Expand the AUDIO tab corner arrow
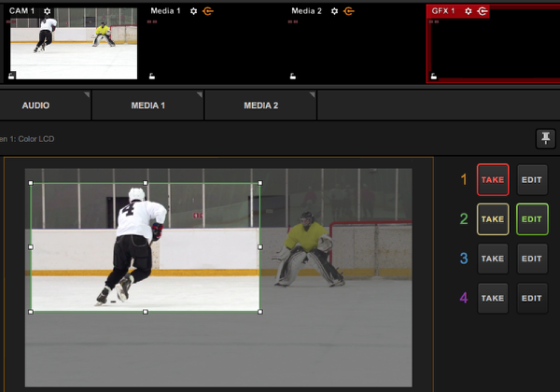Viewport: 560px width, 392px height. pyautogui.click(x=87, y=95)
